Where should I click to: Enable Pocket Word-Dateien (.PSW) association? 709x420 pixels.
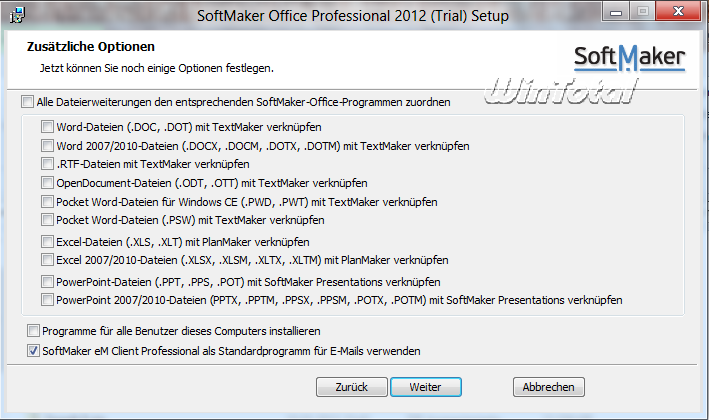click(x=48, y=220)
